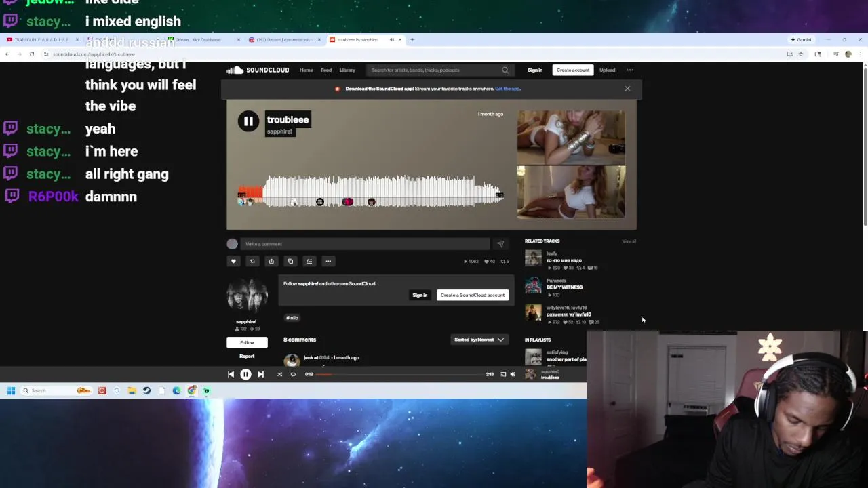Click Create a SoundCloud account button
The height and width of the screenshot is (488, 868).
click(473, 295)
